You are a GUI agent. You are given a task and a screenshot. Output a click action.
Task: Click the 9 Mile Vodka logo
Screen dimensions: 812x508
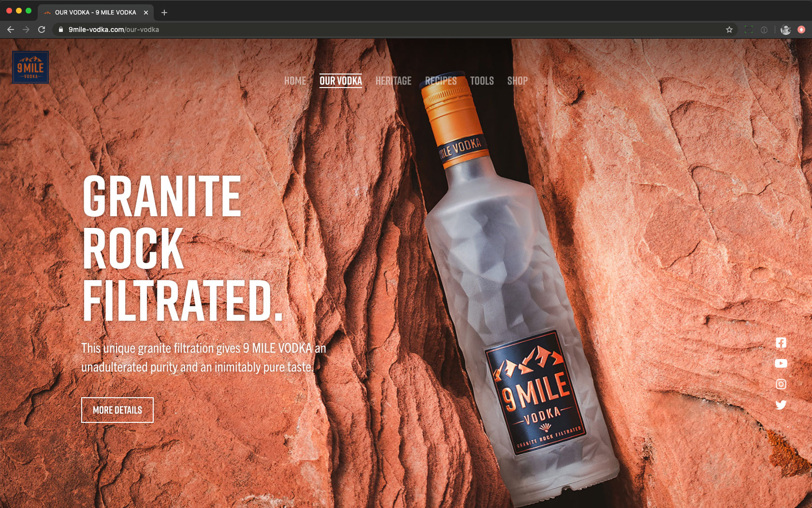(30, 68)
